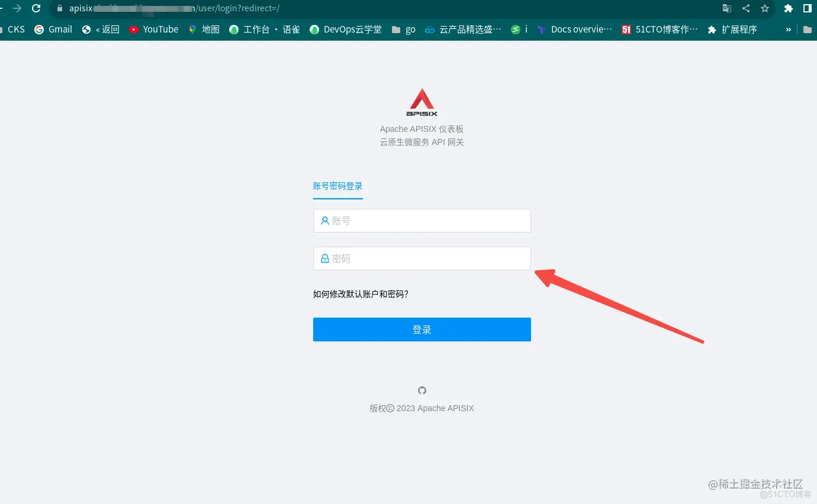Open the YouTube bookmark
This screenshot has width=817, height=504.
tap(153, 29)
